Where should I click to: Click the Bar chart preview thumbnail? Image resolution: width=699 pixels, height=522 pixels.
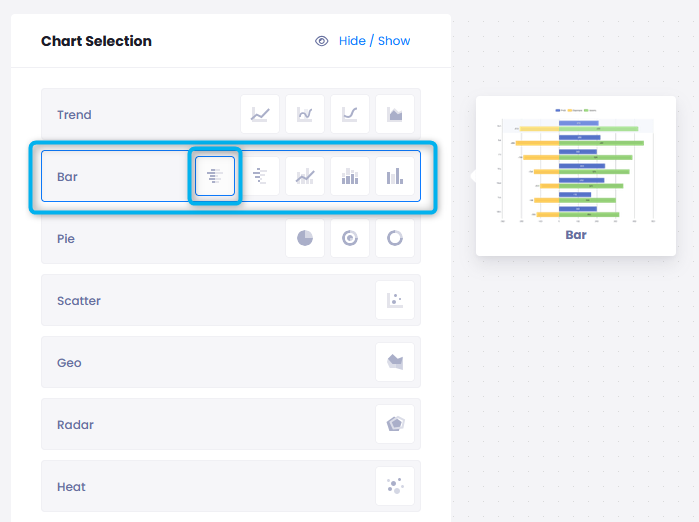[576, 168]
